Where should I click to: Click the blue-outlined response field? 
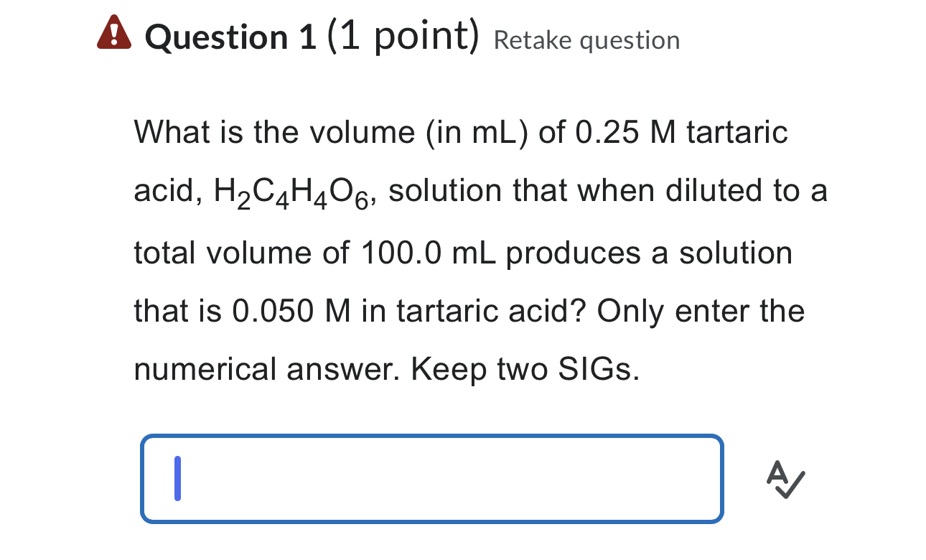click(x=431, y=479)
